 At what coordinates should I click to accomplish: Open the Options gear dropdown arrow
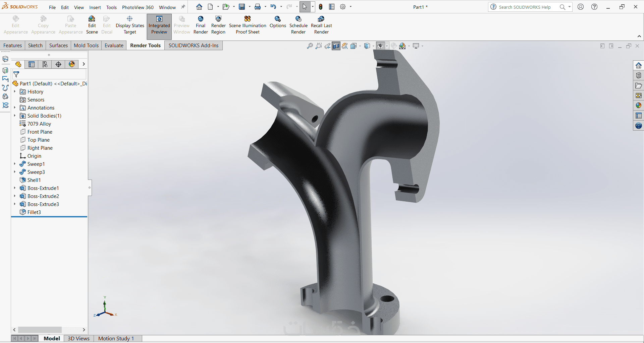[x=351, y=7]
